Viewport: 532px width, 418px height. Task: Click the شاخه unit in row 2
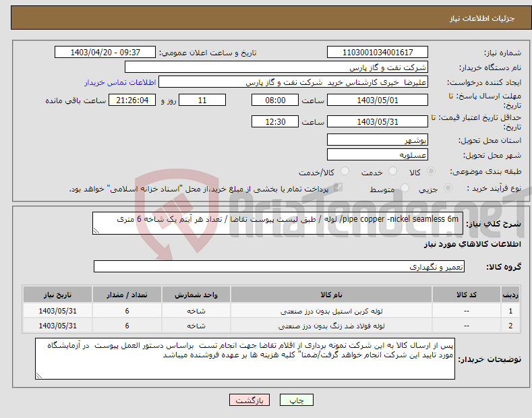point(196,326)
